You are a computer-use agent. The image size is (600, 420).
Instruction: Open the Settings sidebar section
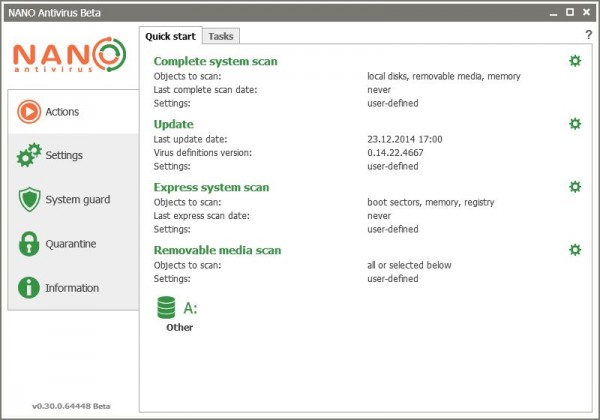(73, 155)
